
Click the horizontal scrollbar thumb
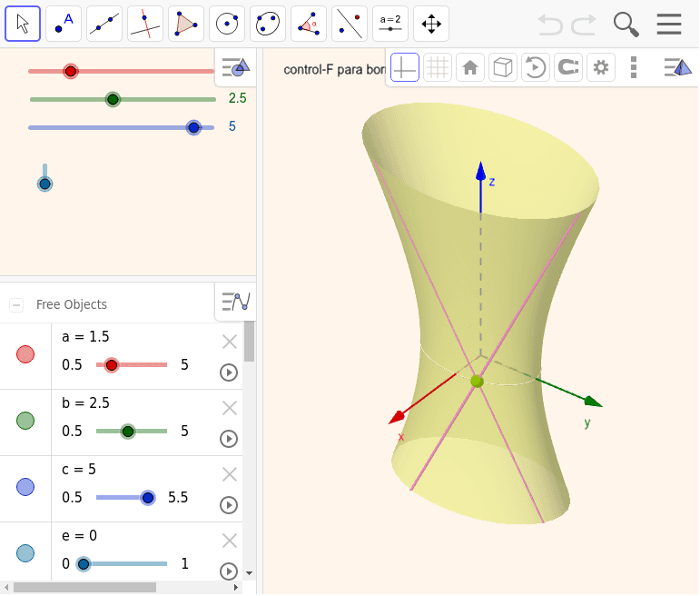pyautogui.click(x=84, y=587)
